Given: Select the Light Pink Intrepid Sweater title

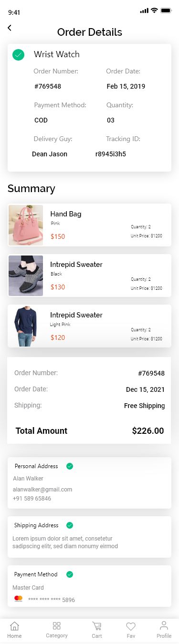Looking at the screenshot, I should pos(76,315).
